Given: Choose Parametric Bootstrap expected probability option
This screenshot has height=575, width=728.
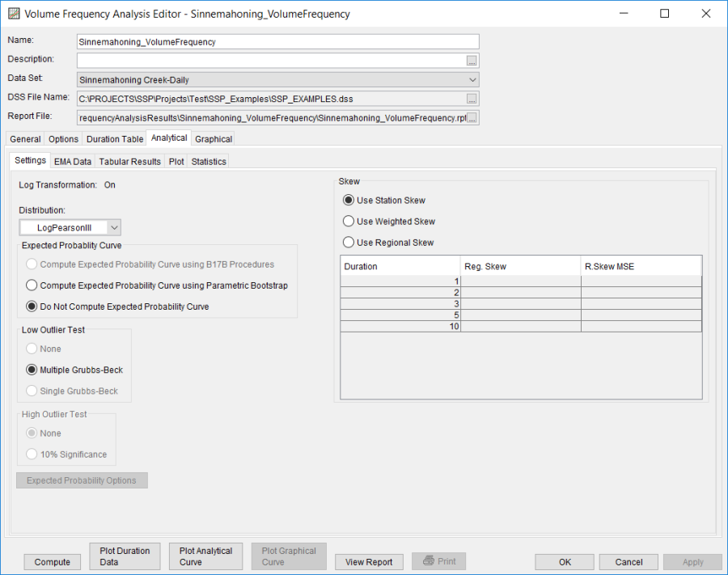Looking at the screenshot, I should pos(32,285).
